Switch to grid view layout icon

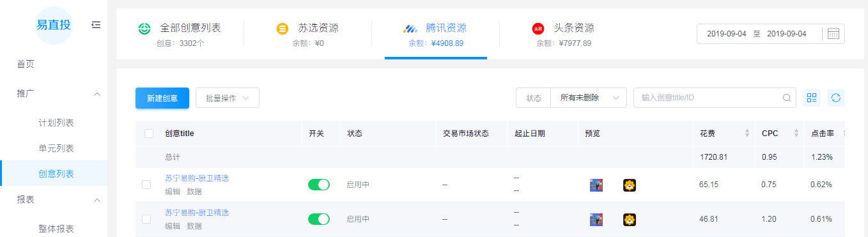click(x=812, y=98)
